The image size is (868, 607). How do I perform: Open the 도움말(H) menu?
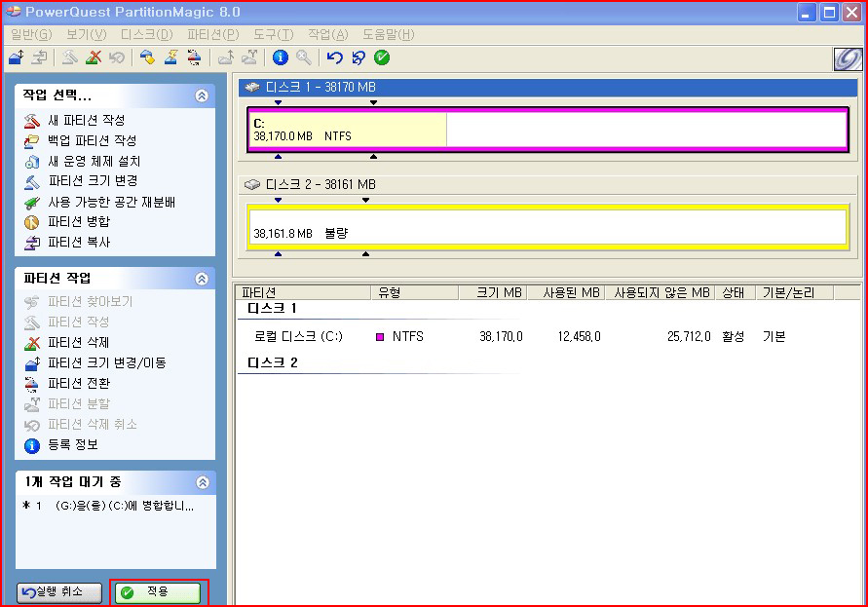pyautogui.click(x=388, y=34)
